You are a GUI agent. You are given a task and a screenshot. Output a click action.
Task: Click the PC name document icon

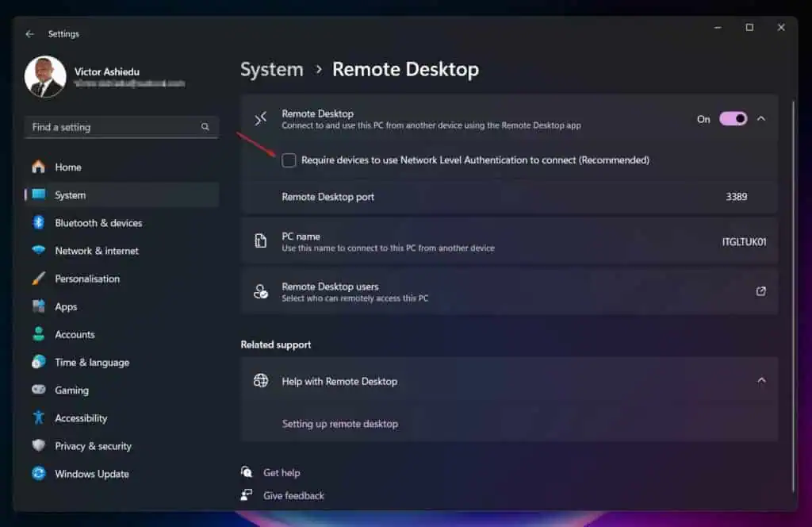260,241
